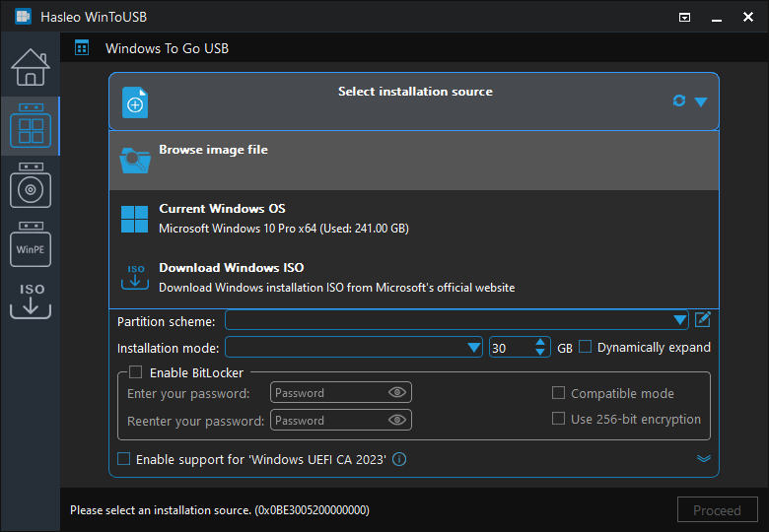Enable Dynamically expand checkbox
This screenshot has width=769, height=532.
point(585,347)
